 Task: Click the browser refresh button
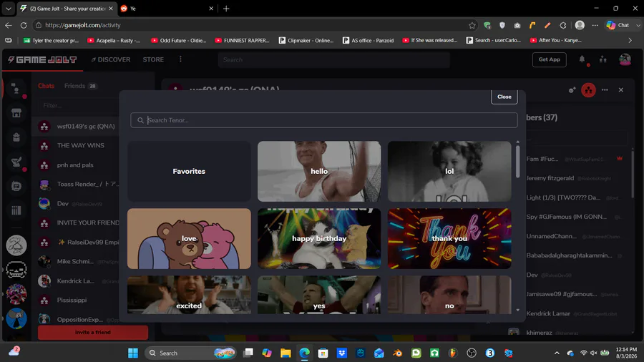click(x=24, y=25)
